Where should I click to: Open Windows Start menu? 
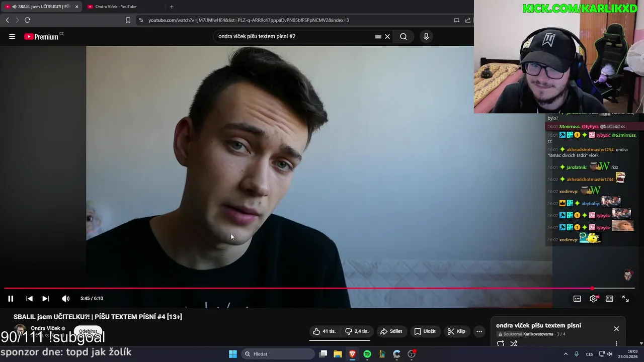click(233, 354)
